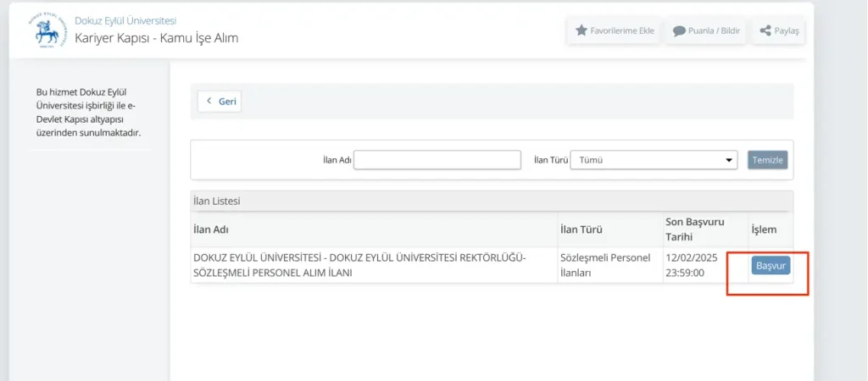The height and width of the screenshot is (381, 868).
Task: Open the İlan Türü dropdown showing Tümü
Action: point(654,160)
